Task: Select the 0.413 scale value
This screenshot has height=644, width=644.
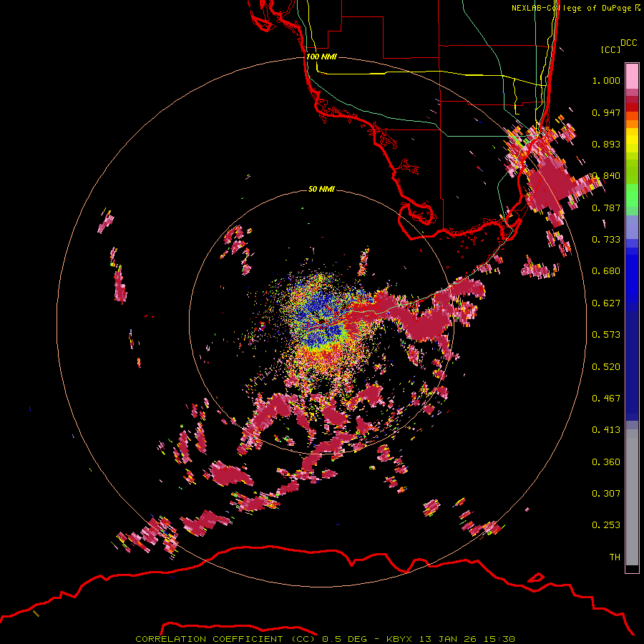Action: click(606, 430)
